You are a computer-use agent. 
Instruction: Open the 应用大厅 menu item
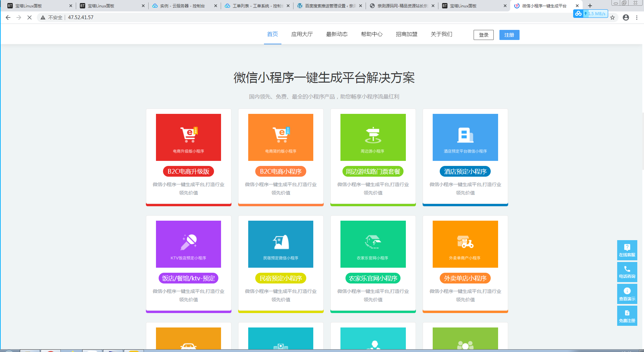coord(302,34)
